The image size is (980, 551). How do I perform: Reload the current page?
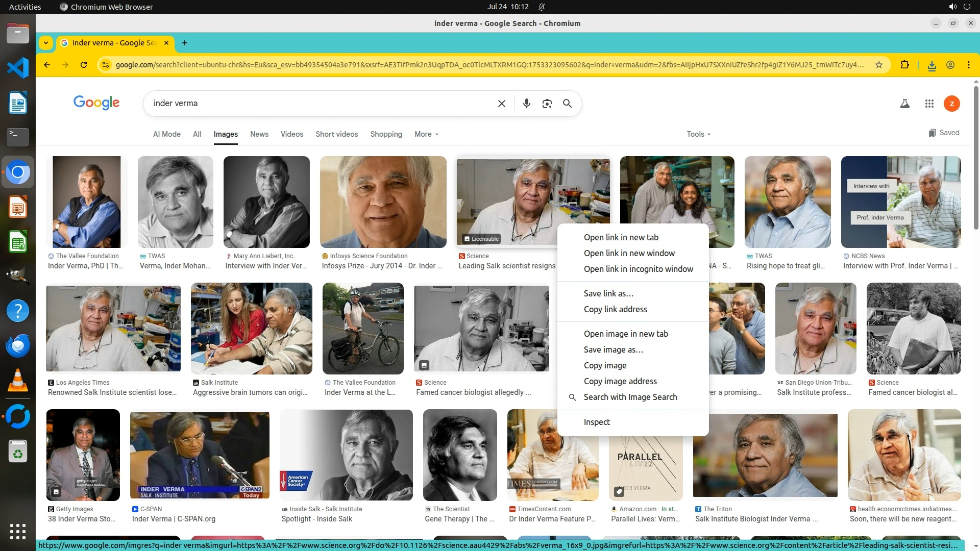[84, 65]
